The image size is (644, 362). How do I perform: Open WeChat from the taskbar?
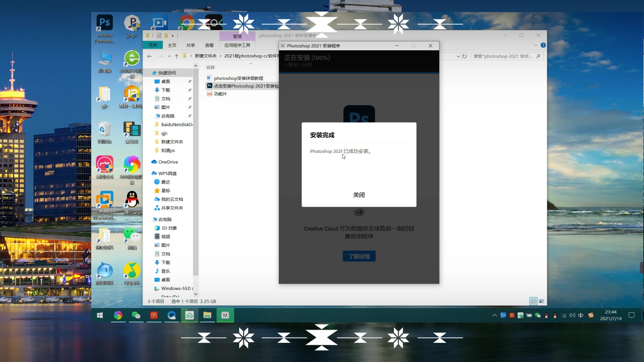136,315
